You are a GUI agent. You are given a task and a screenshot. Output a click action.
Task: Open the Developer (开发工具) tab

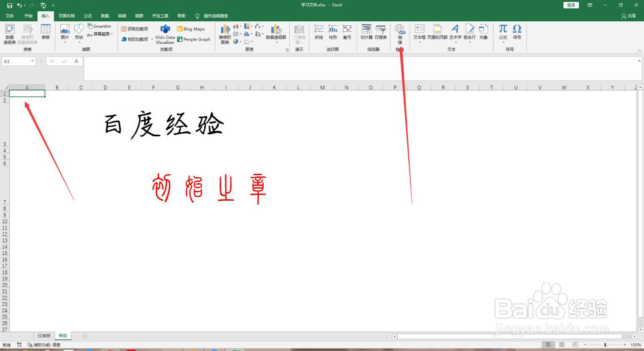pyautogui.click(x=160, y=16)
